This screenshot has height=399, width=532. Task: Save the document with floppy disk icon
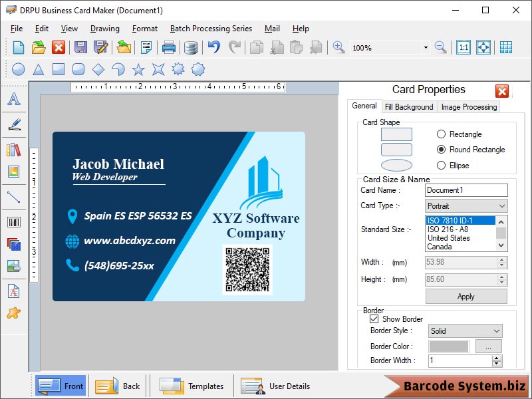80,47
